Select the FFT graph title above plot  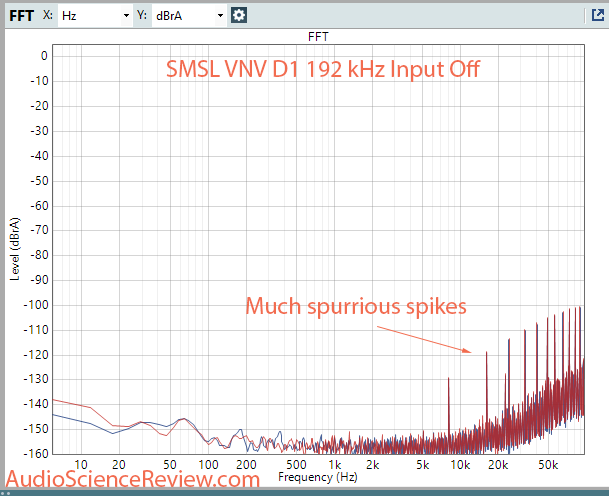[x=318, y=37]
